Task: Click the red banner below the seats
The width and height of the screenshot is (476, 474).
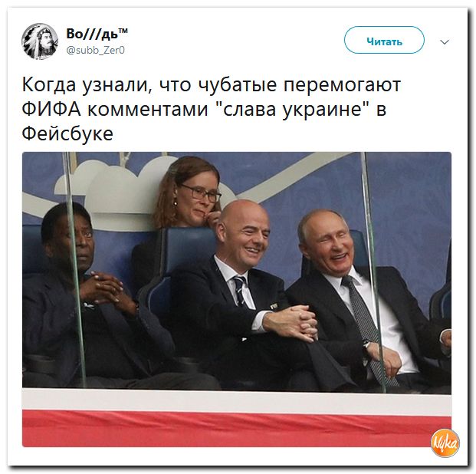Action: [x=237, y=429]
